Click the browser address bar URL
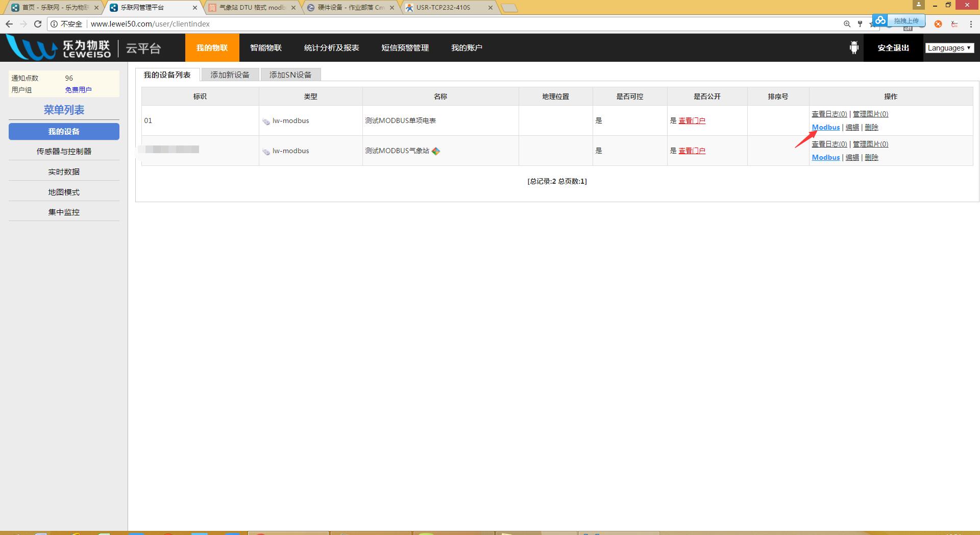This screenshot has height=535, width=980. pyautogui.click(x=150, y=24)
